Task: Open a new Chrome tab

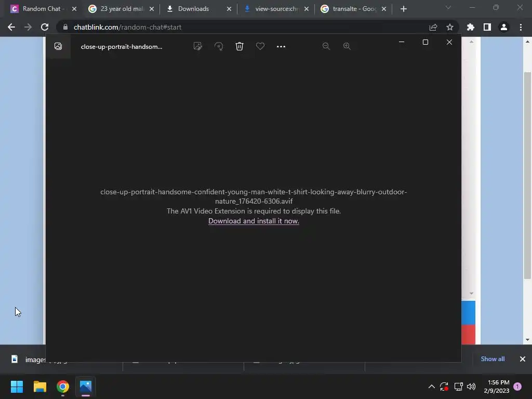Action: [403, 9]
